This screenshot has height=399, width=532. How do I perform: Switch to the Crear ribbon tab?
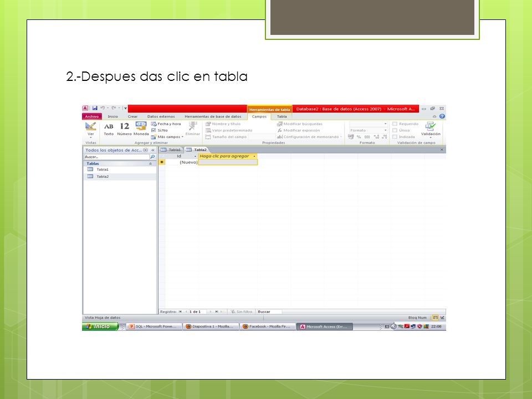click(x=132, y=116)
